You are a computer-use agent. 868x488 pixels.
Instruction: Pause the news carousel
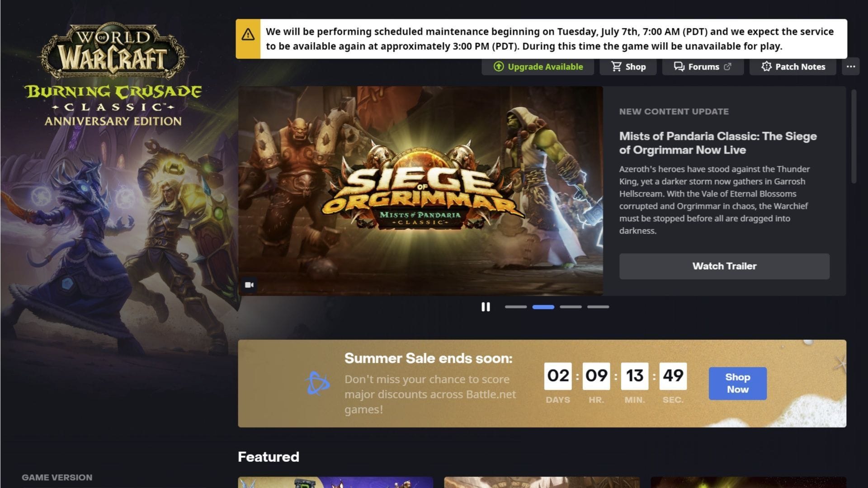(x=486, y=307)
